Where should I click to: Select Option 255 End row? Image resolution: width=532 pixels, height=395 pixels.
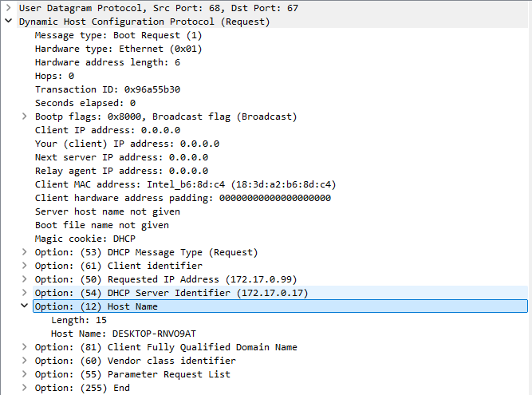[x=281, y=388]
